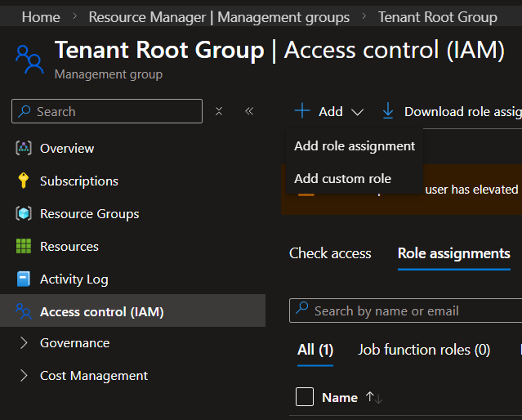This screenshot has width=522, height=420.
Task: Click the Activity Log book icon
Action: [x=24, y=279]
